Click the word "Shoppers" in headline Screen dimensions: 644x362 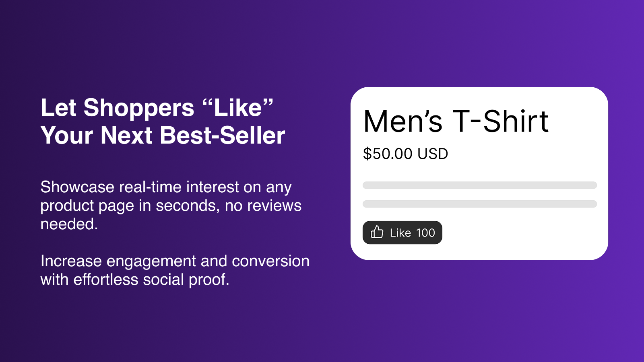pos(139,109)
